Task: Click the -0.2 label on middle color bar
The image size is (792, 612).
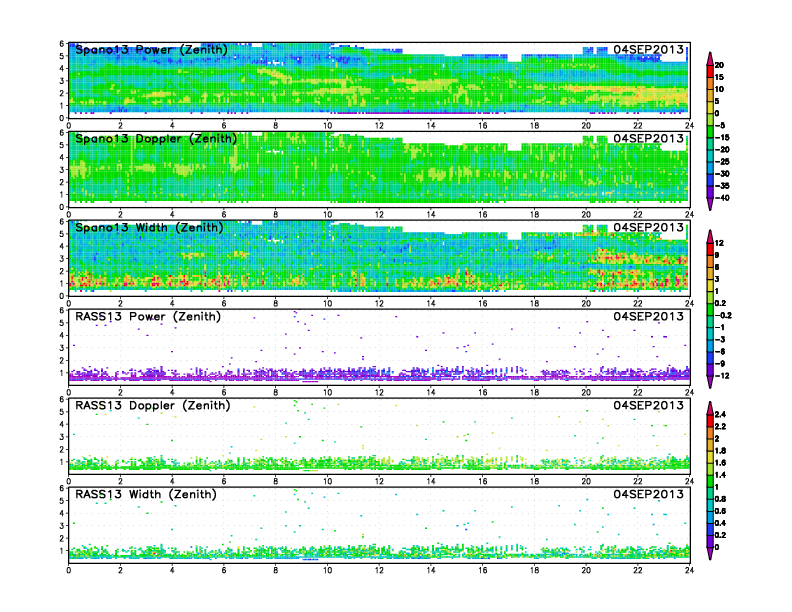Action: coord(723,315)
